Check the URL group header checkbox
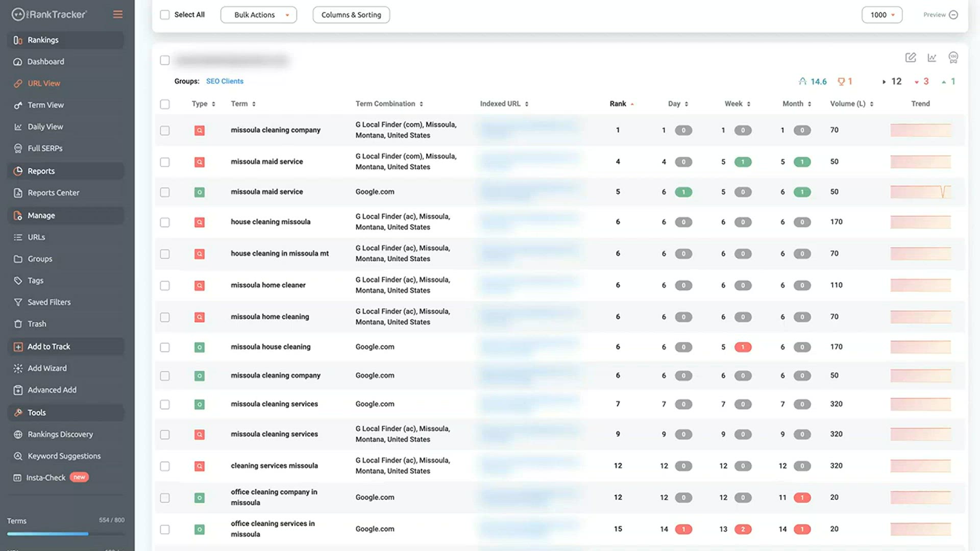The height and width of the screenshot is (551, 980). click(165, 60)
